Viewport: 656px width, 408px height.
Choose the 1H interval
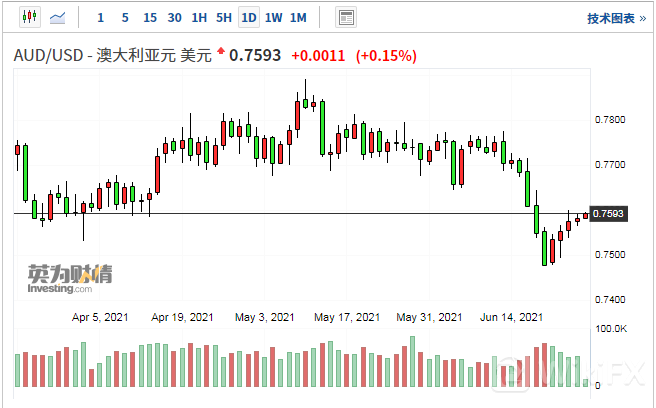click(199, 18)
